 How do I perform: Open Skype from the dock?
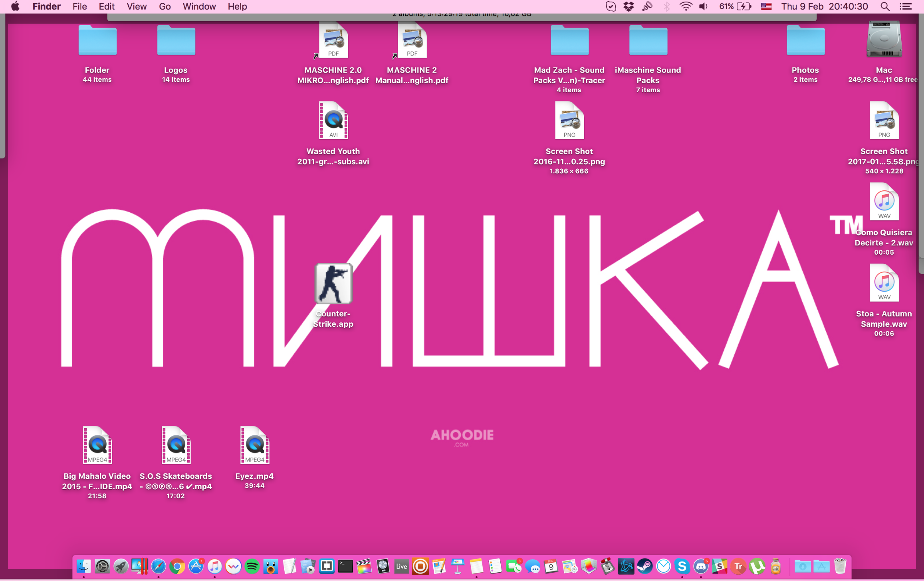point(682,566)
